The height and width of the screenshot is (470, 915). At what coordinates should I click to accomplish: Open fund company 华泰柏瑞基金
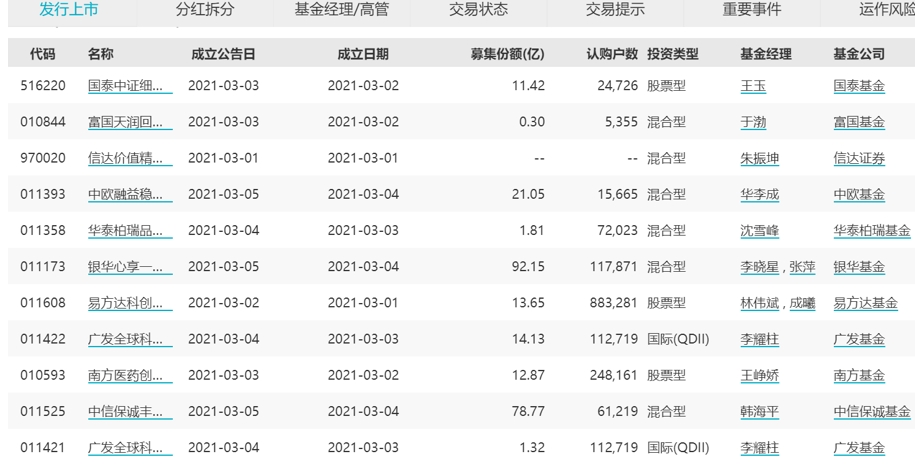click(872, 231)
